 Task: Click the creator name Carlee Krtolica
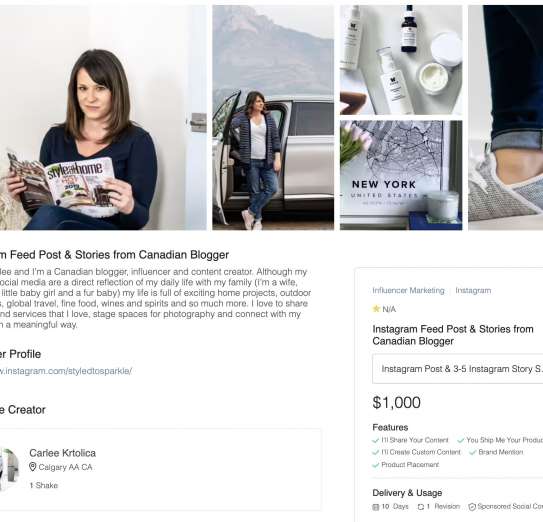[63, 453]
